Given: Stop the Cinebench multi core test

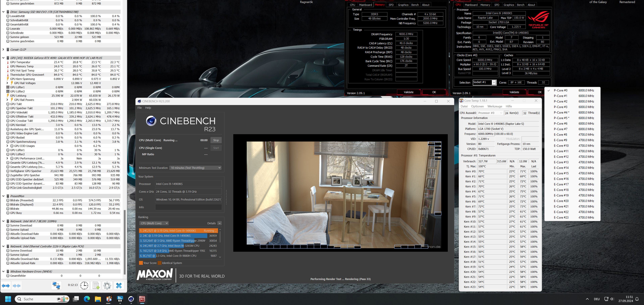Looking at the screenshot, I should pos(216,140).
